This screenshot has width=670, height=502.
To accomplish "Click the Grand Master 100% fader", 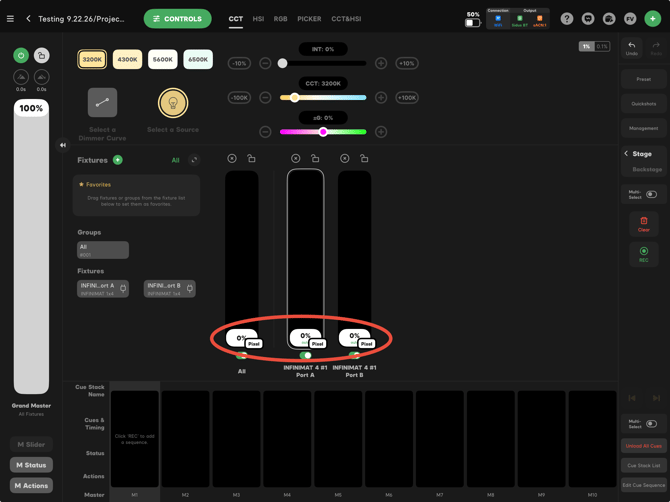I will (x=31, y=247).
